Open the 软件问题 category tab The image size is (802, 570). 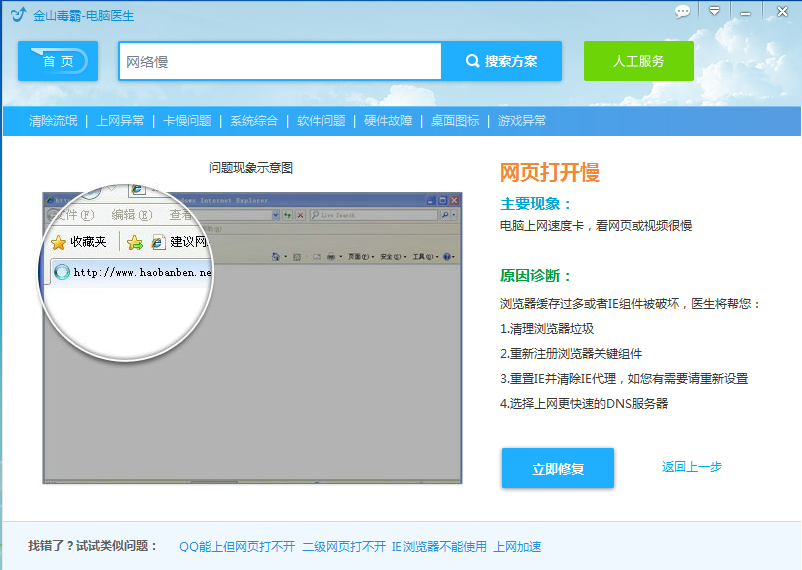pos(321,121)
